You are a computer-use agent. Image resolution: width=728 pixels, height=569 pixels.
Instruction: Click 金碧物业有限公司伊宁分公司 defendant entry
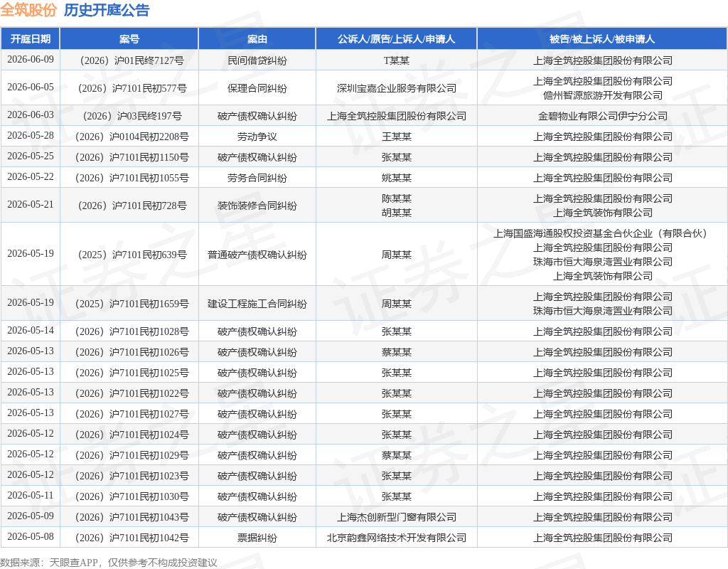tap(602, 116)
